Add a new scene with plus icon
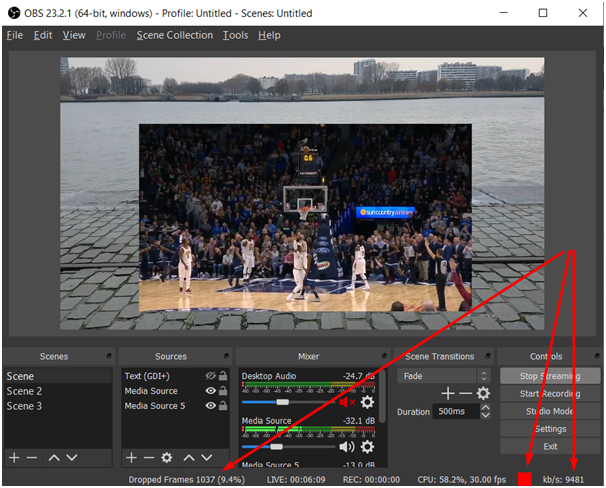 pos(14,457)
